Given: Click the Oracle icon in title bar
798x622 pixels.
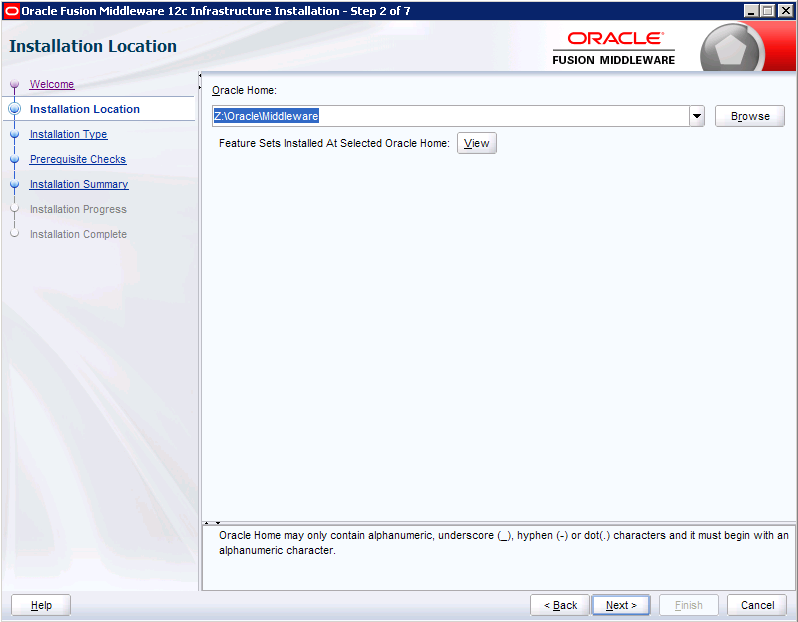Looking at the screenshot, I should tap(11, 11).
